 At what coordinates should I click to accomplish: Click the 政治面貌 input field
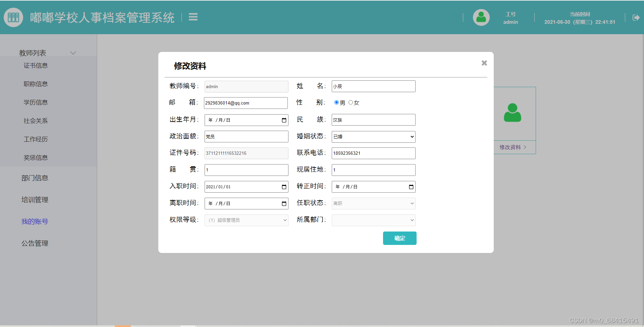[246, 136]
